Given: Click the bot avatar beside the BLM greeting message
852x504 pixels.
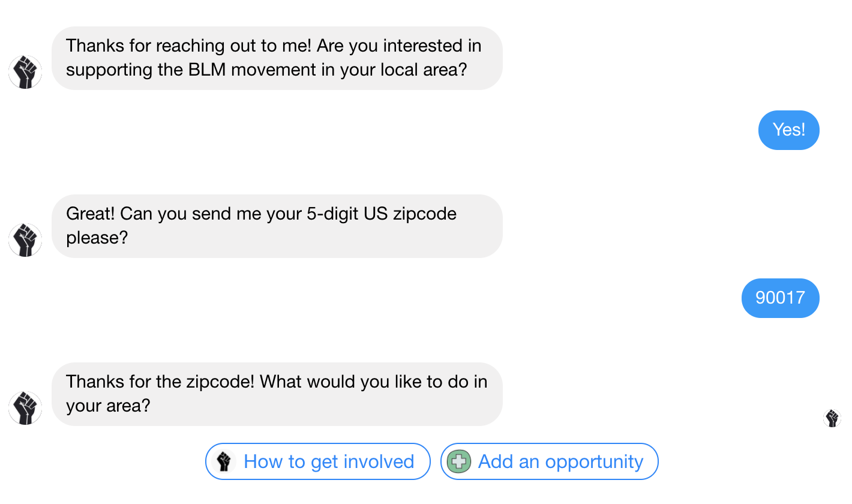Looking at the screenshot, I should [25, 72].
